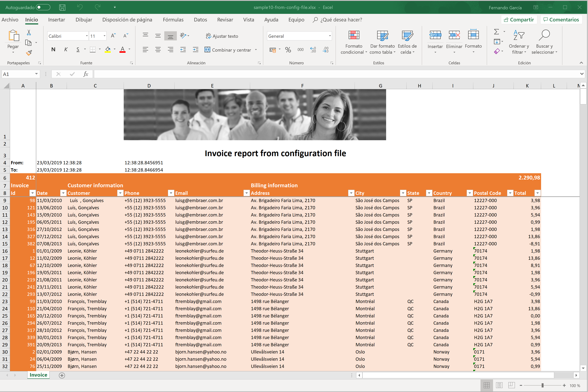
Task: Click the Compartir button
Action: coord(519,20)
